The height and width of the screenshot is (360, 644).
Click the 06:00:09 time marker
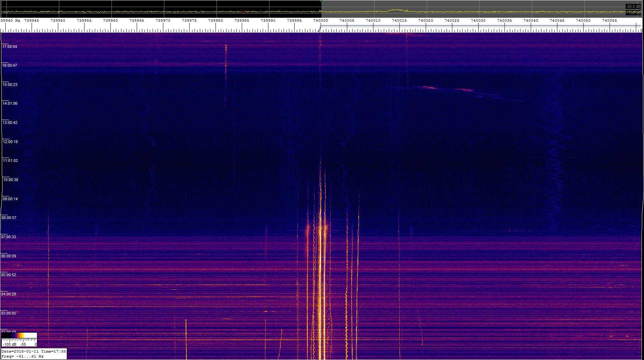tap(9, 256)
